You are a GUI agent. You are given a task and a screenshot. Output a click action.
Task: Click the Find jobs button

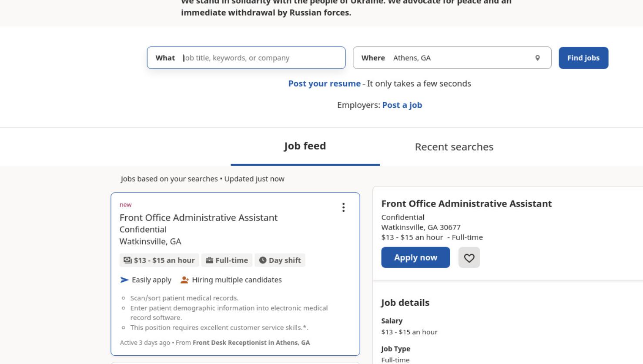point(583,58)
